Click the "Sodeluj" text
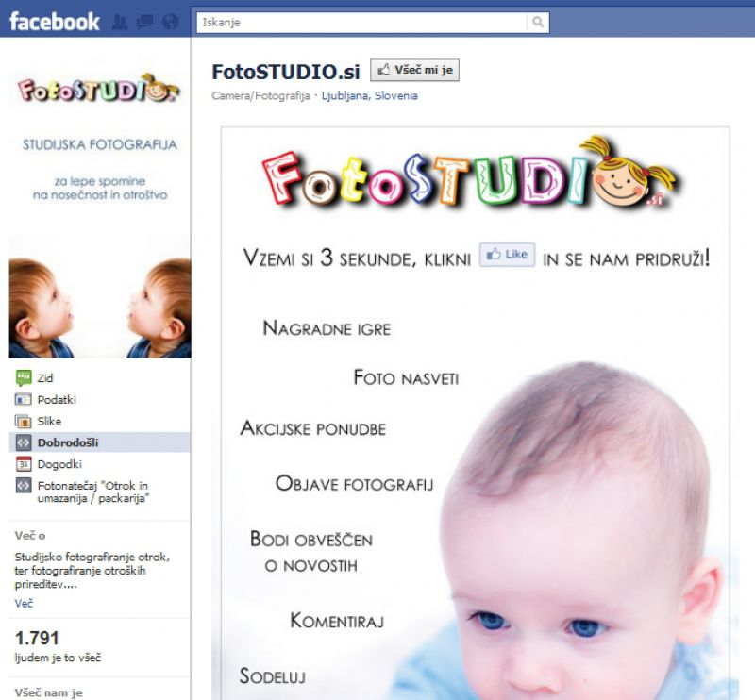Screen dimensions: 755x700 tap(273, 675)
